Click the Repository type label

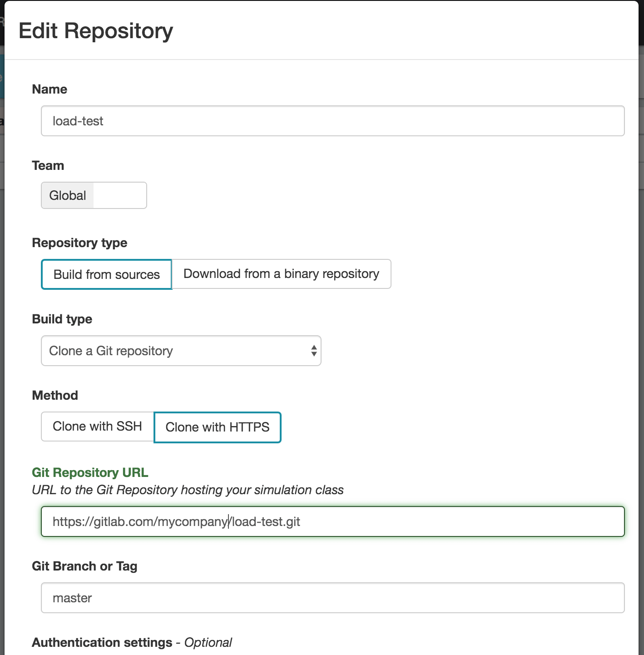[x=79, y=243]
